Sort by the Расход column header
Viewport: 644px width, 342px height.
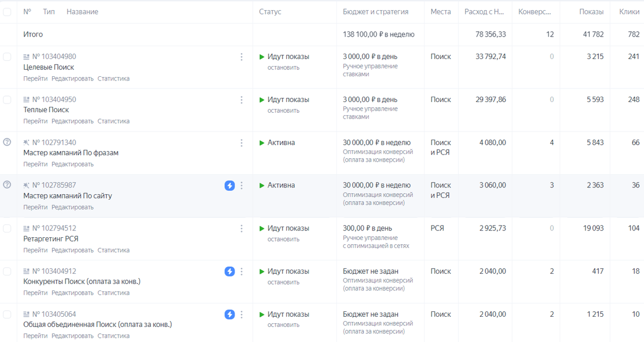pos(484,12)
